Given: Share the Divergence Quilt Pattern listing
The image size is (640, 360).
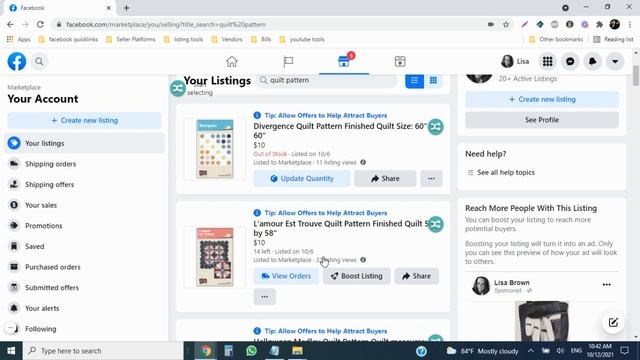Looking at the screenshot, I should pyautogui.click(x=385, y=178).
